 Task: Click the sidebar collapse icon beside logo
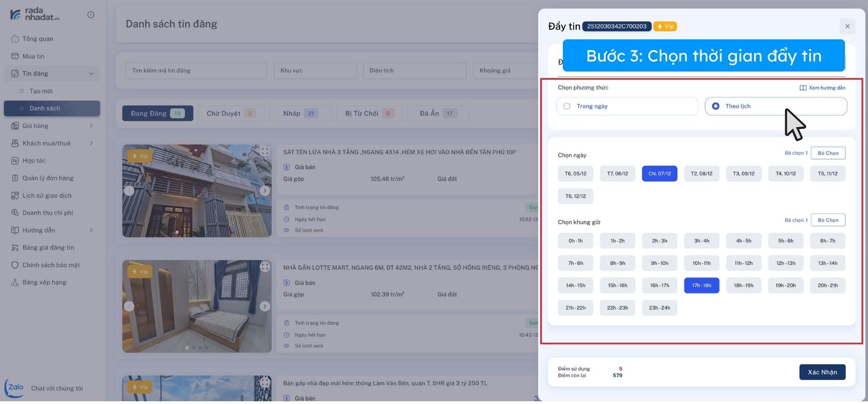tap(91, 15)
